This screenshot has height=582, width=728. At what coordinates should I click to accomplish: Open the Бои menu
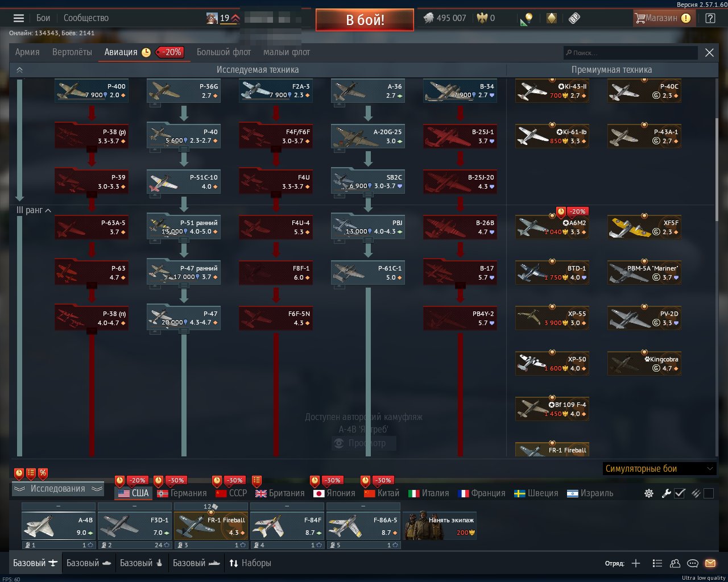43,18
